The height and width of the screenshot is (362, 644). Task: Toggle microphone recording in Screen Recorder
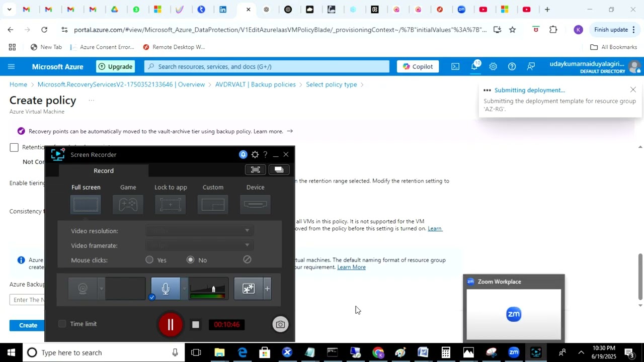coord(166,289)
